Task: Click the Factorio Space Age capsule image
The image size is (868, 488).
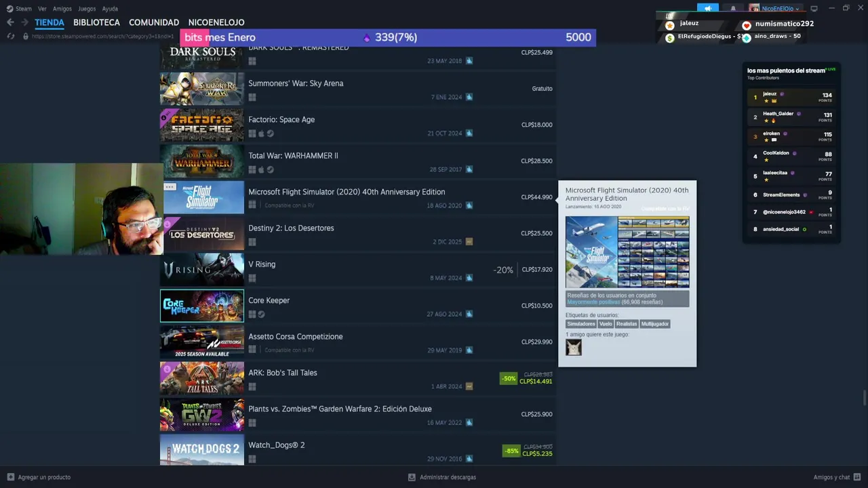Action: (x=202, y=125)
